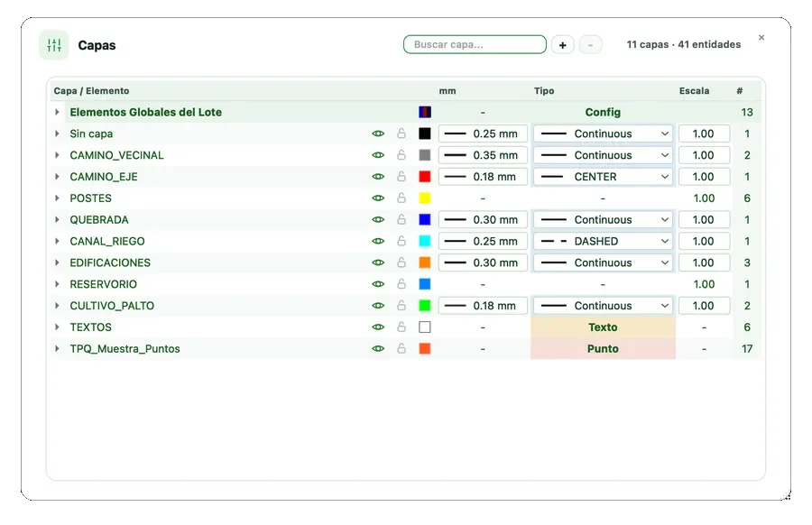The width and height of the screenshot is (812, 525).
Task: Click the Capas panel sliders icon
Action: click(x=54, y=45)
